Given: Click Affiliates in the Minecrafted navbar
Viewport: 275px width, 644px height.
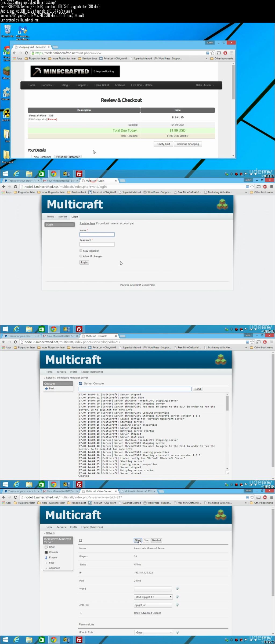Looking at the screenshot, I should tap(120, 85).
